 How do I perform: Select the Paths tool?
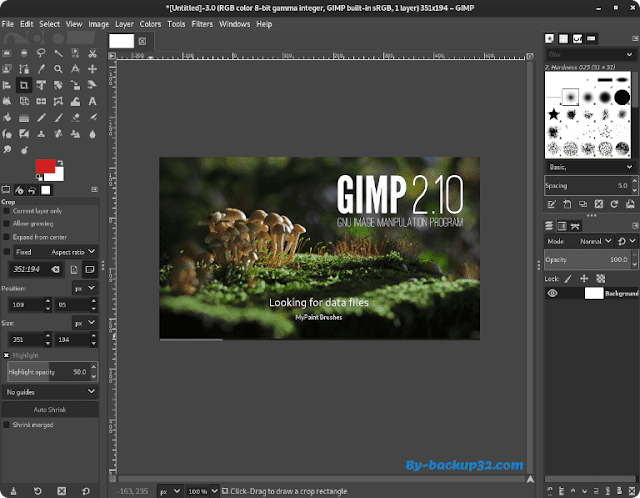(x=24, y=69)
